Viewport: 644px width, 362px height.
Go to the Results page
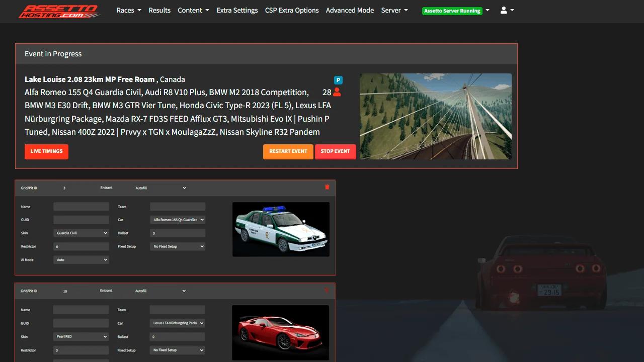tap(159, 10)
